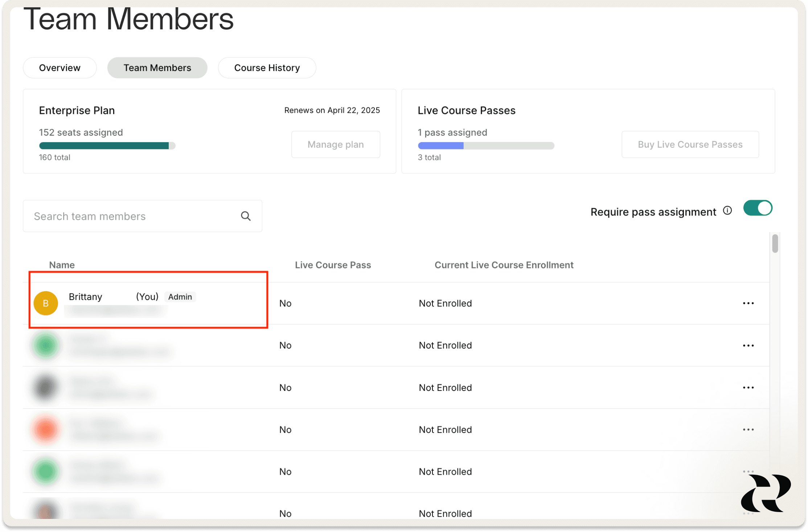This screenshot has height=532, width=808.
Task: Switch to the Overview tab
Action: tap(60, 67)
